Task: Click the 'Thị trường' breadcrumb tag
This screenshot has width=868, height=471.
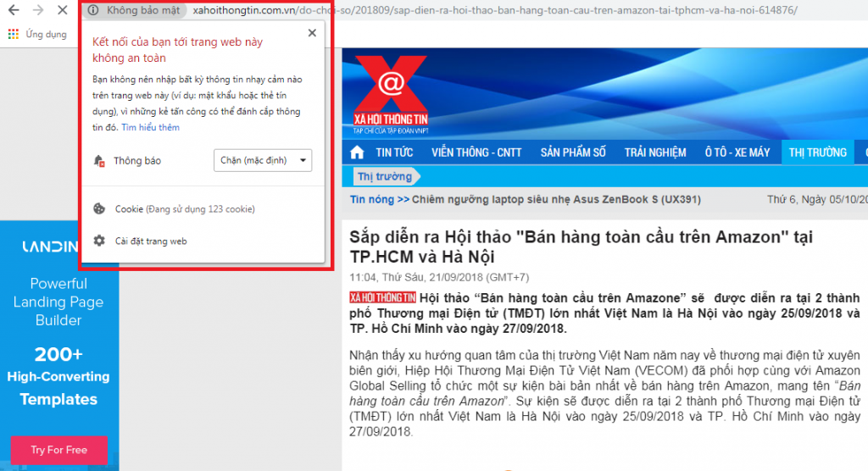Action: pyautogui.click(x=386, y=176)
